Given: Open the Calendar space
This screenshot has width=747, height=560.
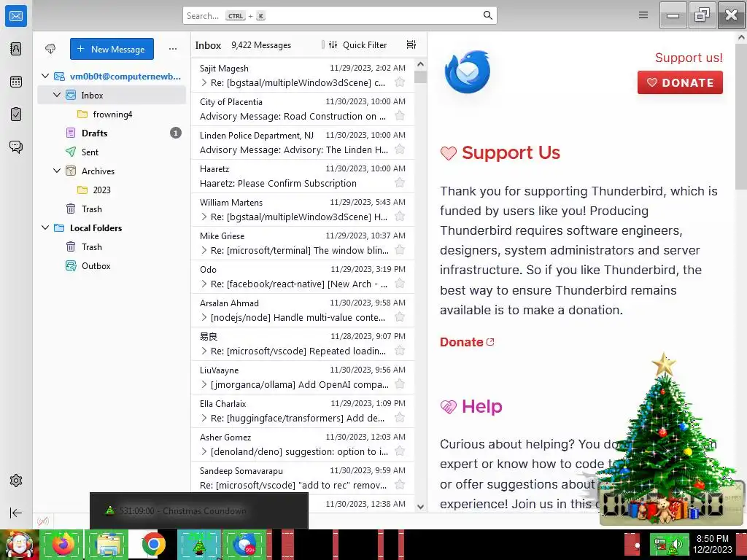Looking at the screenshot, I should coord(16,82).
